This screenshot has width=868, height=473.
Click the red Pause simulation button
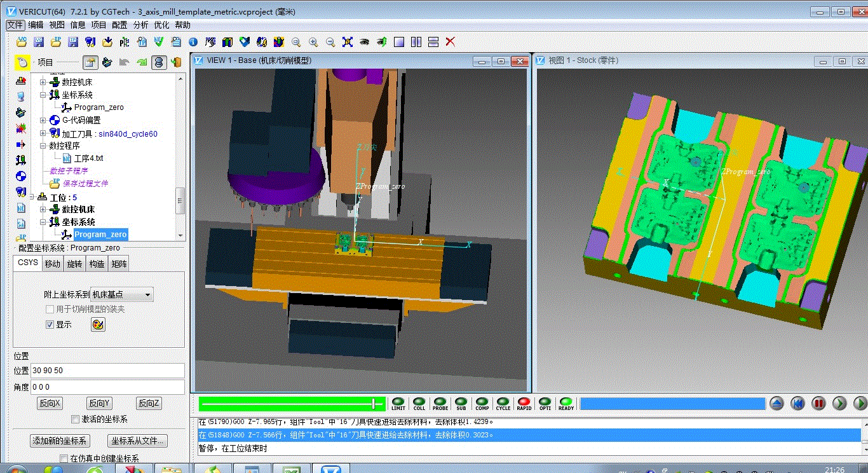coord(819,403)
